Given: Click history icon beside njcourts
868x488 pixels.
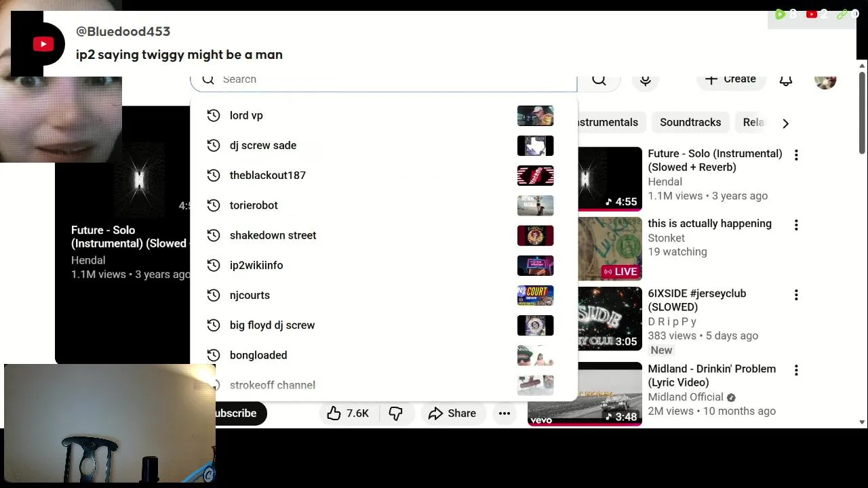Looking at the screenshot, I should point(214,295).
